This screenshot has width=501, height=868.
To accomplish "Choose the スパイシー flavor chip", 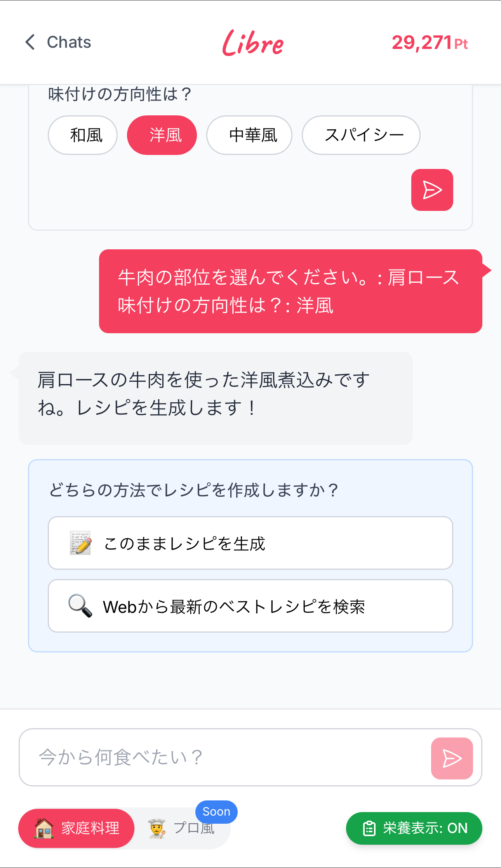I will [x=361, y=135].
